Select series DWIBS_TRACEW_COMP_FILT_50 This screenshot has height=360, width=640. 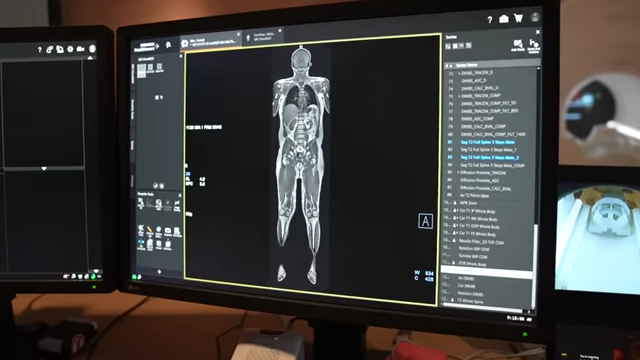[x=490, y=103]
